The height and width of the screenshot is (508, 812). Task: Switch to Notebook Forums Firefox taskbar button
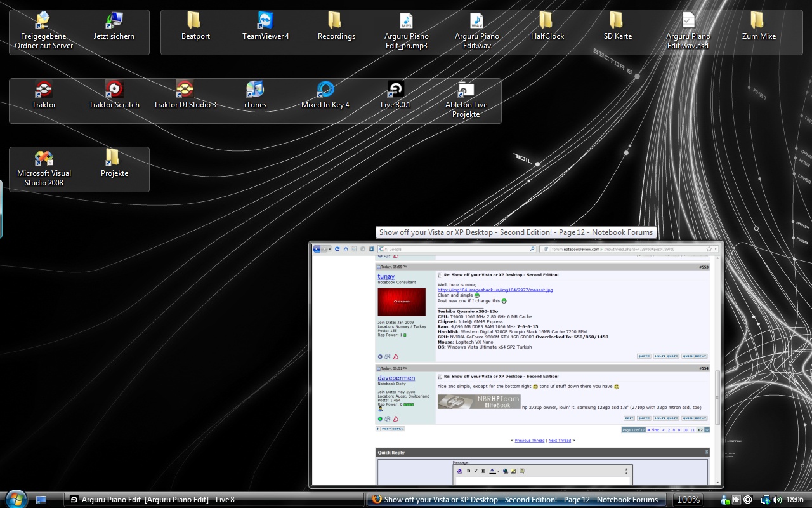516,500
